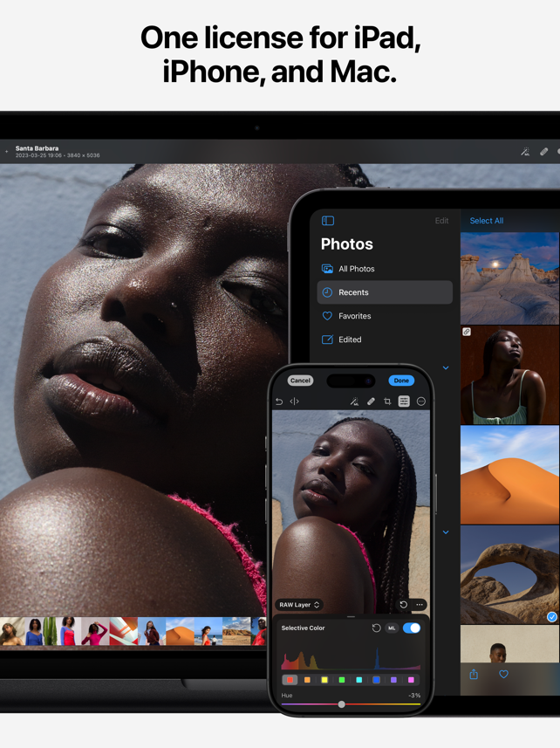The image size is (560, 748).
Task: Tap the heart favorite icon at iPad bottom bar
Action: click(x=503, y=674)
